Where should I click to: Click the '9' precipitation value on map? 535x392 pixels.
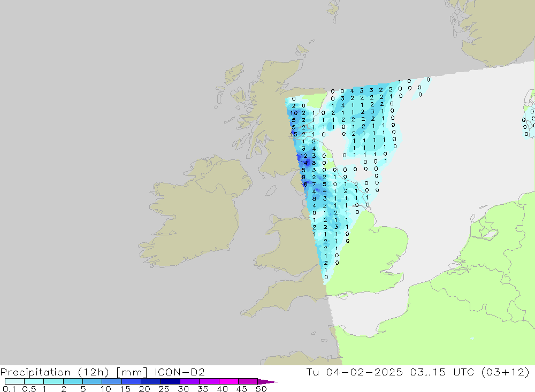point(303,178)
